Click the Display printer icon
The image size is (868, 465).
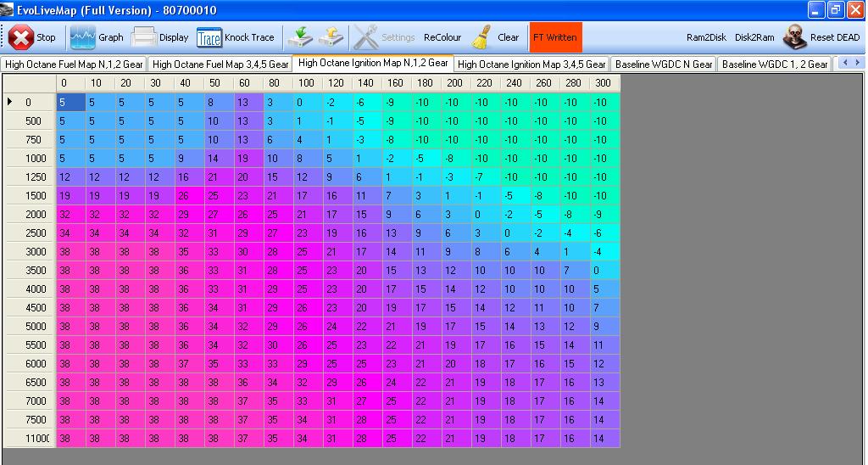[x=144, y=37]
